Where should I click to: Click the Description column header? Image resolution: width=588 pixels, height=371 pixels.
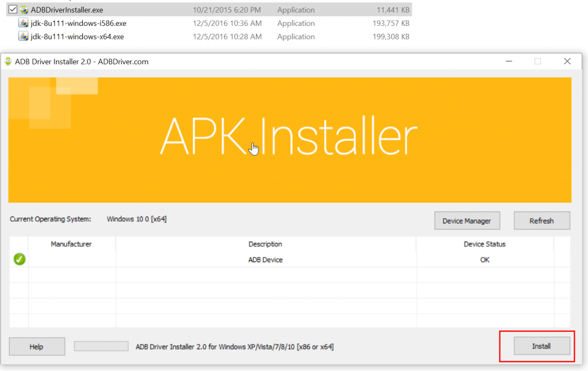point(265,244)
